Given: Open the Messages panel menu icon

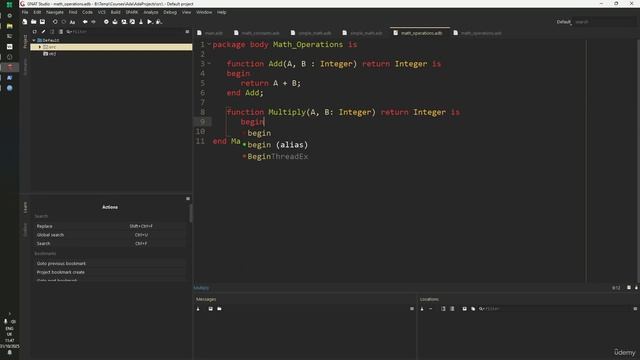Looking at the screenshot, I should pos(411,309).
